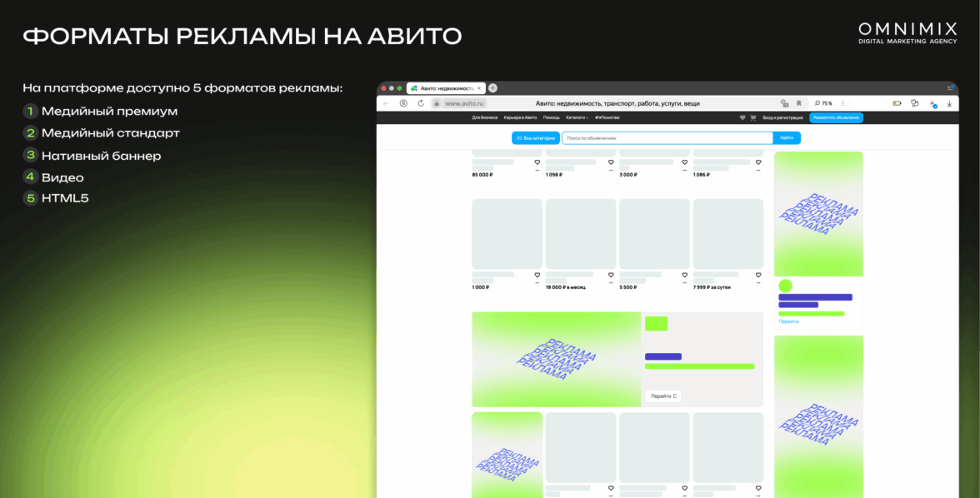Viewport: 980px width, 498px height.
Task: Open the top sidebar РЕКЛАМА ad image
Action: [x=818, y=214]
